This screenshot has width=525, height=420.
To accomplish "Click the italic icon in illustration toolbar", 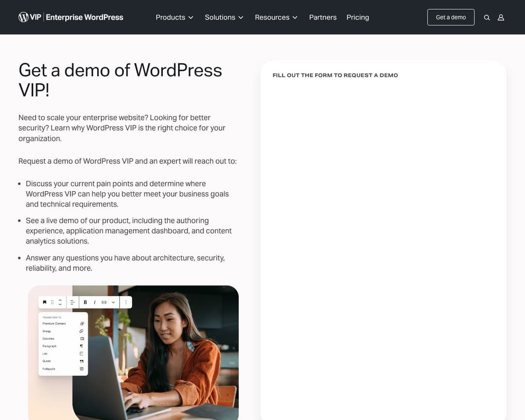I will coord(94,302).
